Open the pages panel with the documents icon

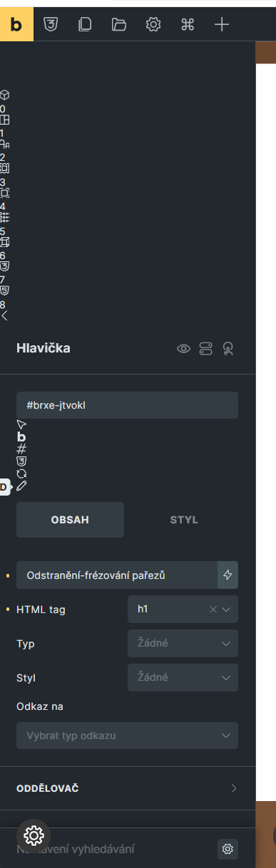(x=85, y=24)
